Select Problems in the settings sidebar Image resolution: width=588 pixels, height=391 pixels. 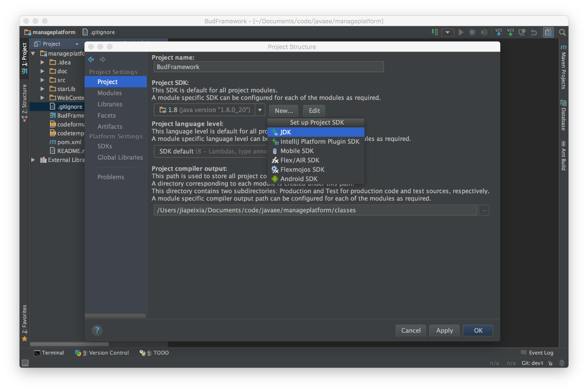pos(111,177)
